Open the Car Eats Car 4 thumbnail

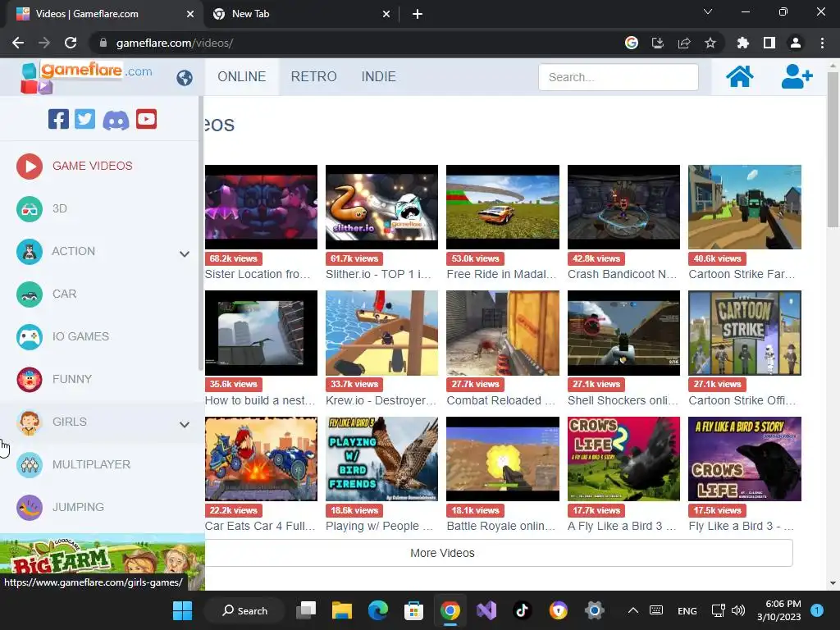(x=261, y=459)
